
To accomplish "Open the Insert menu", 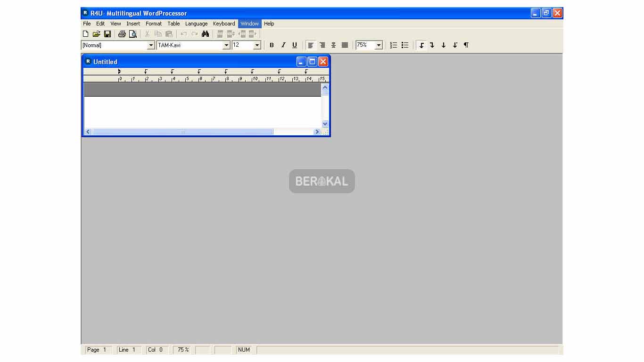I will [x=133, y=24].
